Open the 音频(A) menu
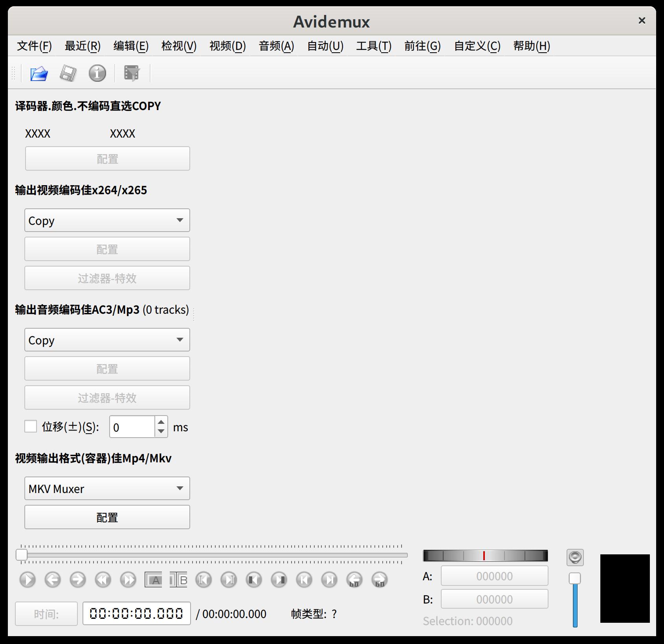This screenshot has height=644, width=664. (276, 46)
